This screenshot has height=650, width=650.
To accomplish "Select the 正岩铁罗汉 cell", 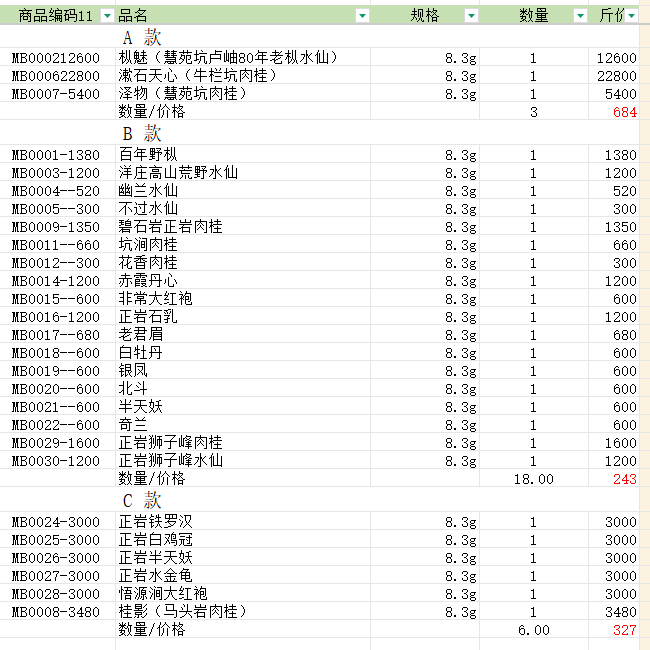I will [243, 521].
